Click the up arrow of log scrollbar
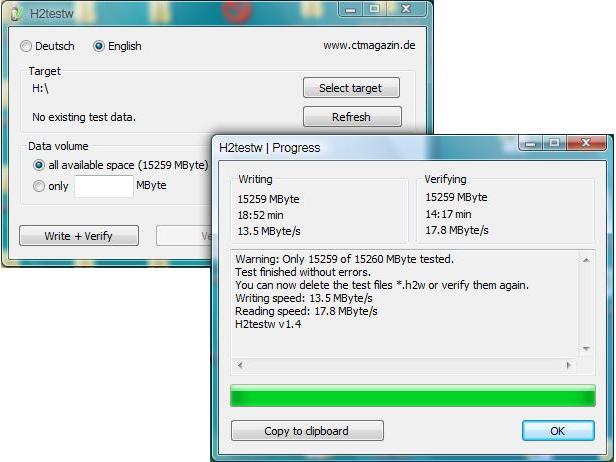616x462 pixels. [586, 260]
